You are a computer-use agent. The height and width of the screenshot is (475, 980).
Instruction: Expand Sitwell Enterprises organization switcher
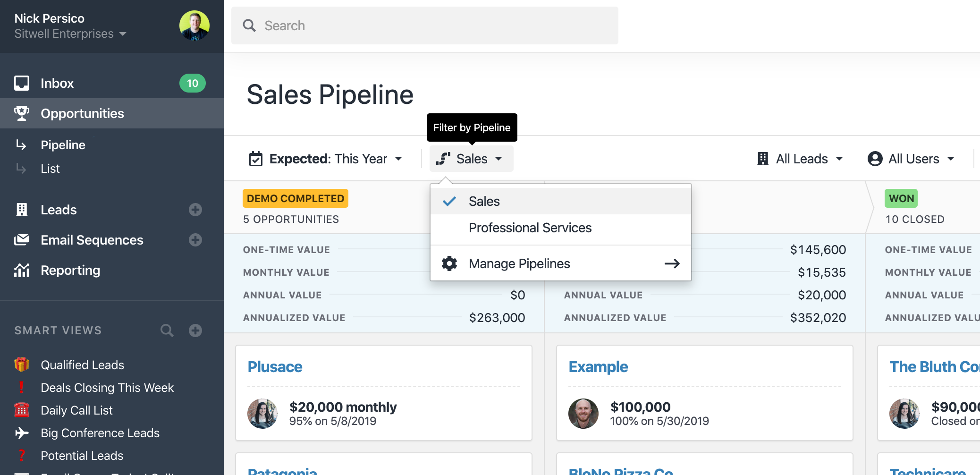pyautogui.click(x=70, y=34)
